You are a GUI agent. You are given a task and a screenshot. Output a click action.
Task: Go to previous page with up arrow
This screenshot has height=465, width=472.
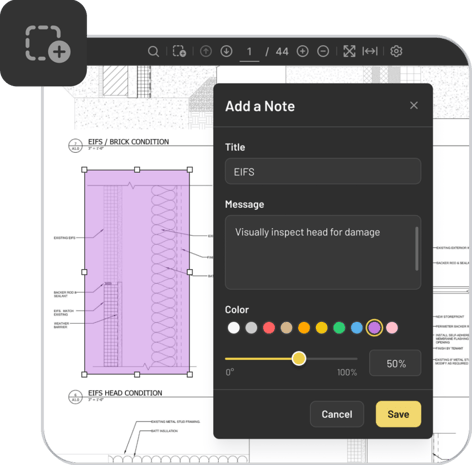point(206,51)
